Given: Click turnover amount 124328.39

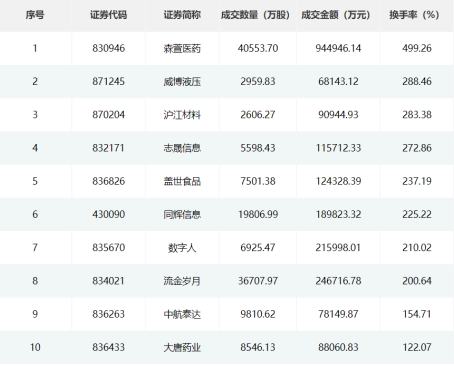Looking at the screenshot, I should pos(338,181).
